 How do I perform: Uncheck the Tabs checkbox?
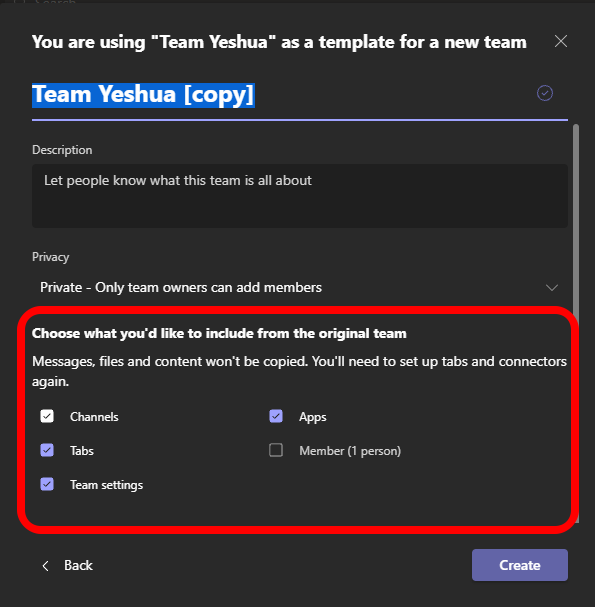pos(47,450)
